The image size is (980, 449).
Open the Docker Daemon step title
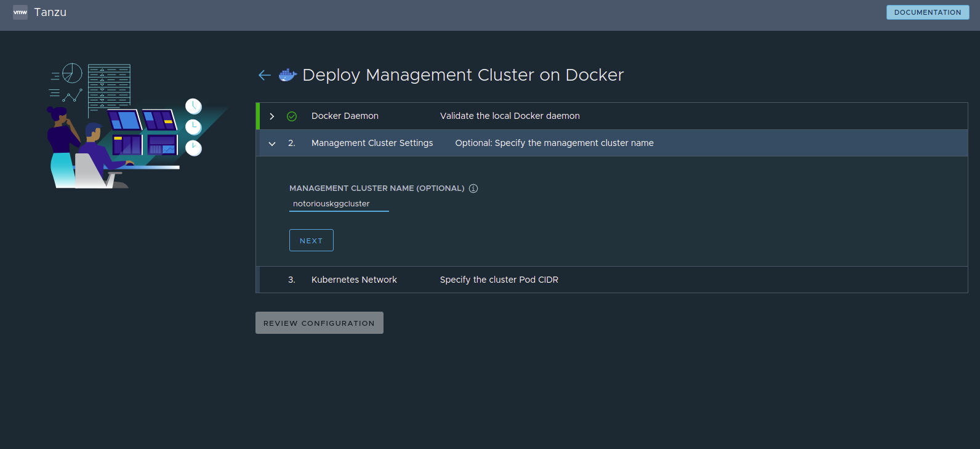[x=345, y=116]
